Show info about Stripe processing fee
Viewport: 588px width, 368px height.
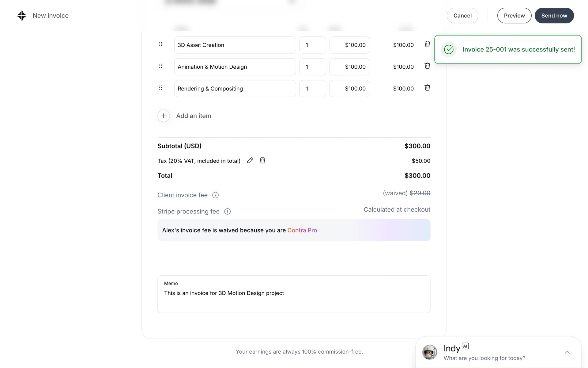tap(227, 211)
